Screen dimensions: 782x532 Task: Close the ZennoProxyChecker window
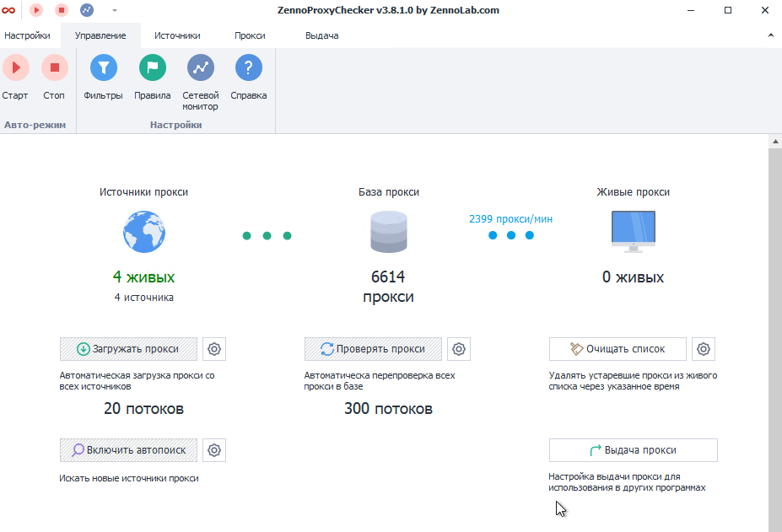click(765, 10)
